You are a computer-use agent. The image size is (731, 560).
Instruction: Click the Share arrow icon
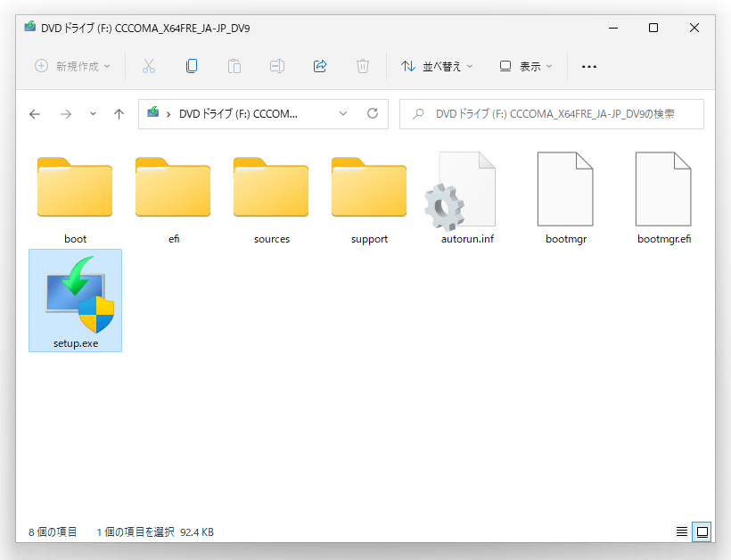pos(320,66)
